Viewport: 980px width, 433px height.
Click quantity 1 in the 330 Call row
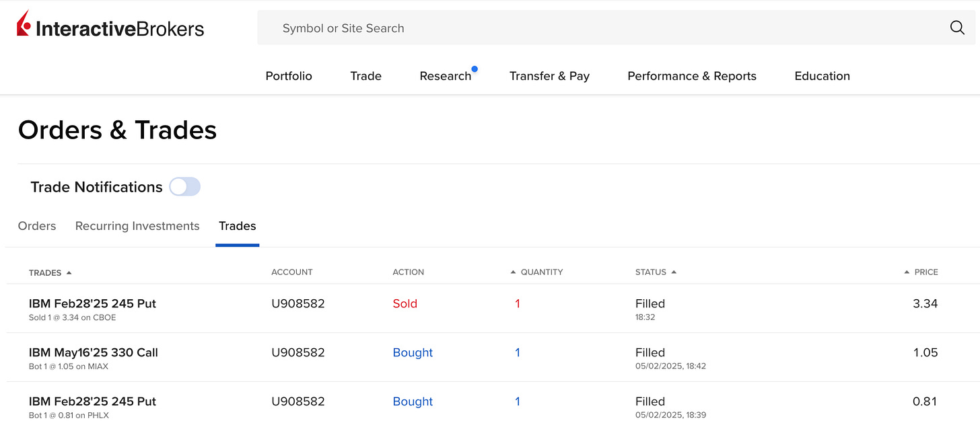[518, 352]
